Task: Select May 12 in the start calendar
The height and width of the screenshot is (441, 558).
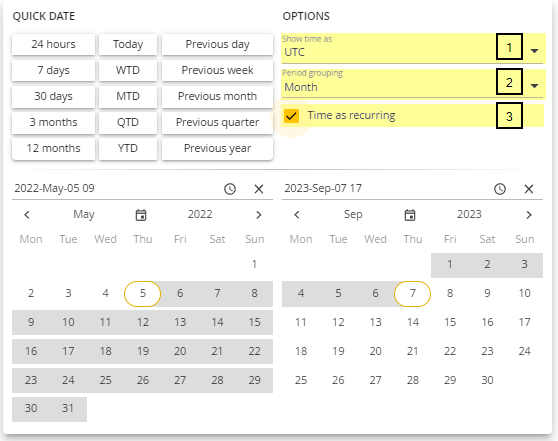Action: (143, 322)
